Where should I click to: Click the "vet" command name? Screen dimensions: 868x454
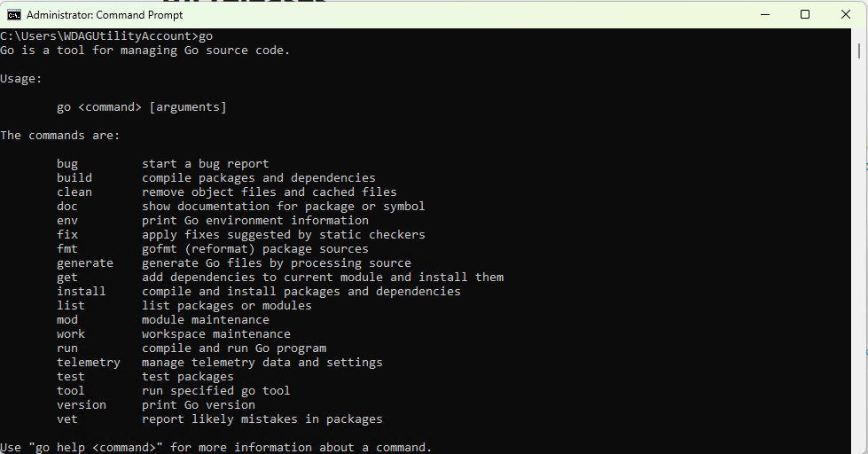[67, 419]
